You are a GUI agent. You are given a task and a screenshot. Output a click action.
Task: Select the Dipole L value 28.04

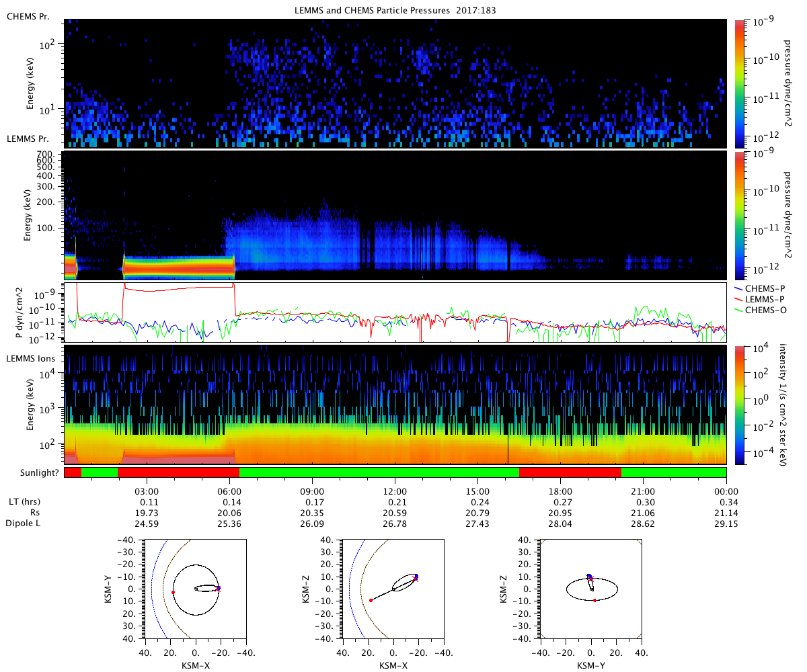coord(560,523)
